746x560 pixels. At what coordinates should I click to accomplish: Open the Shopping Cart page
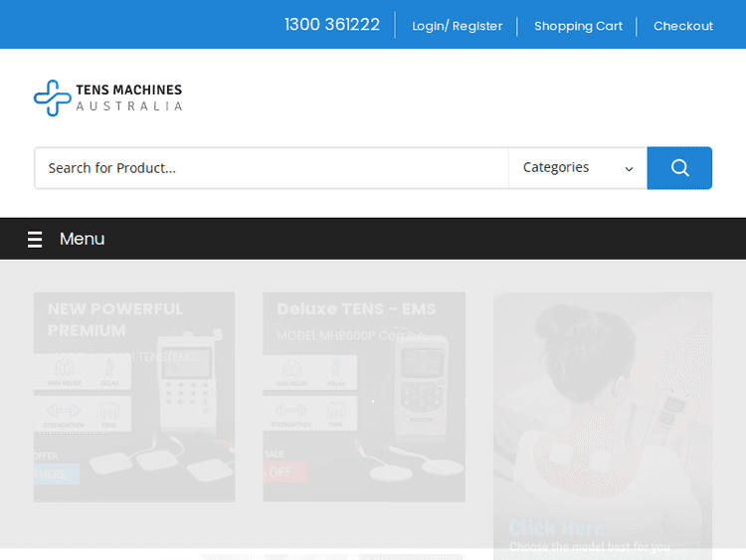click(x=578, y=26)
